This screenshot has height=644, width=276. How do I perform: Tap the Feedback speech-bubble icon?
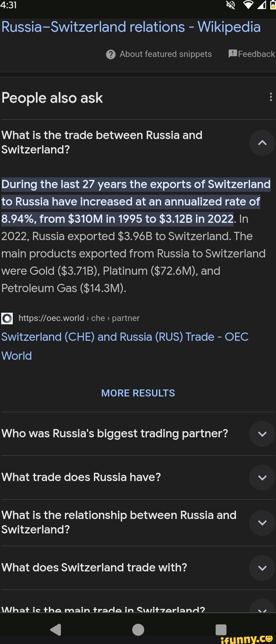(232, 54)
